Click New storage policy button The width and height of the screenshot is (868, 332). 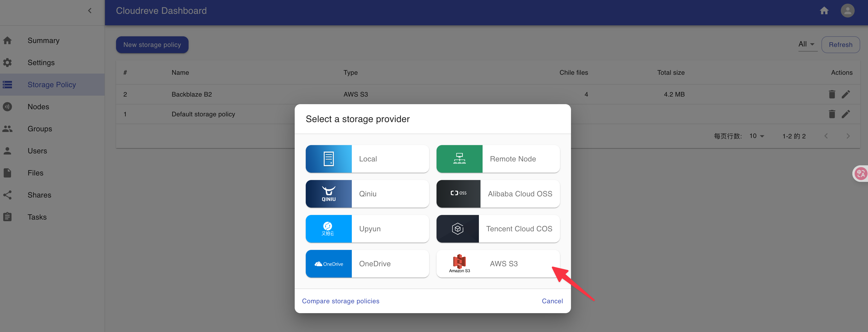tap(152, 45)
